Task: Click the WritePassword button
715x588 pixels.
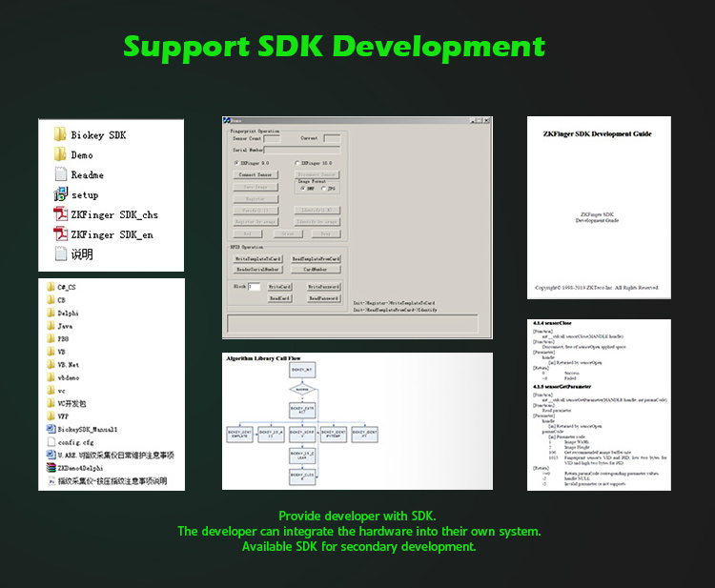Action: 324,287
